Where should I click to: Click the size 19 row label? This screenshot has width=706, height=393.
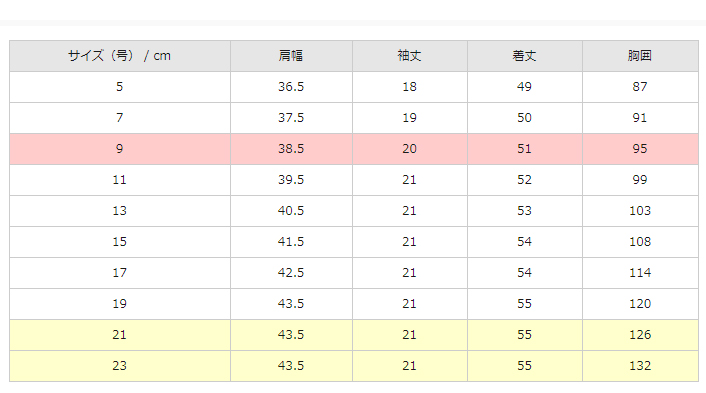point(120,304)
